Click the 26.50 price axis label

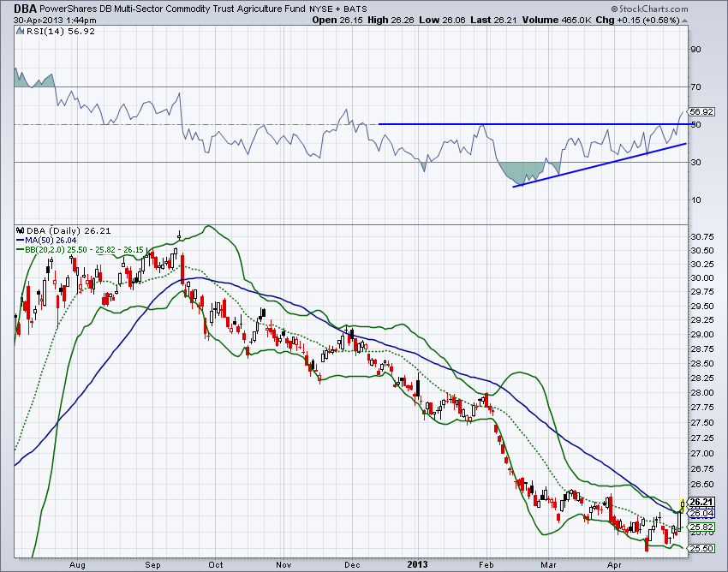point(702,485)
